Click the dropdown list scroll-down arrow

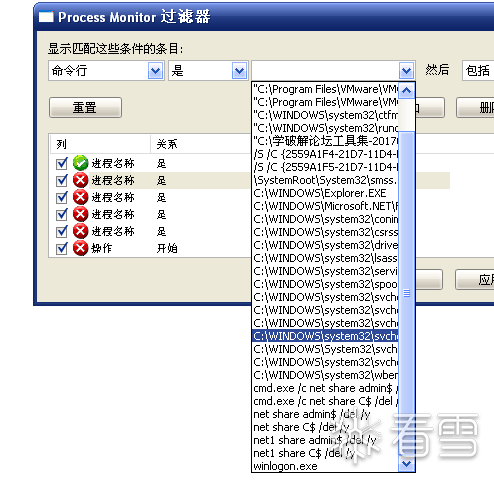(406, 463)
